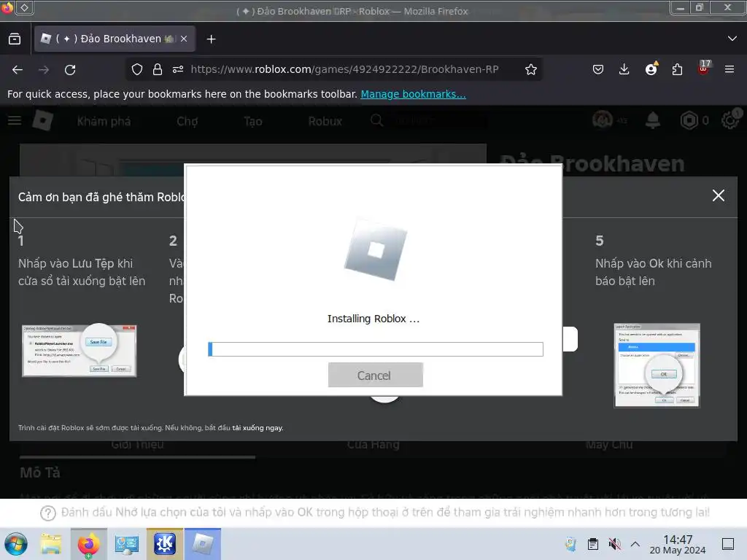Screen dimensions: 747x560
Task: Open system tray updater icon
Action: coord(570,544)
